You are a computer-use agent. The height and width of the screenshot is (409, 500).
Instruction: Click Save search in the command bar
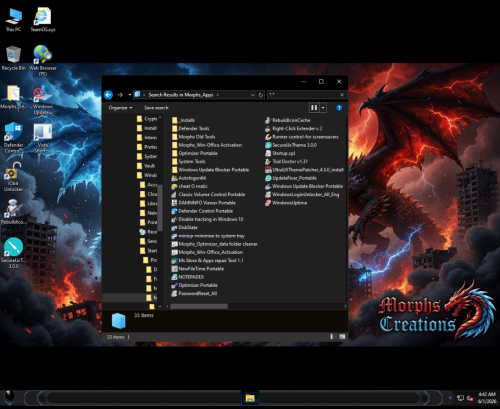pos(156,108)
